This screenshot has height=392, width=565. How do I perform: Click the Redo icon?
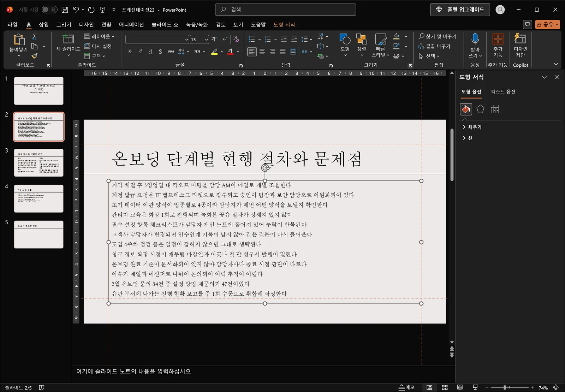tap(91, 10)
